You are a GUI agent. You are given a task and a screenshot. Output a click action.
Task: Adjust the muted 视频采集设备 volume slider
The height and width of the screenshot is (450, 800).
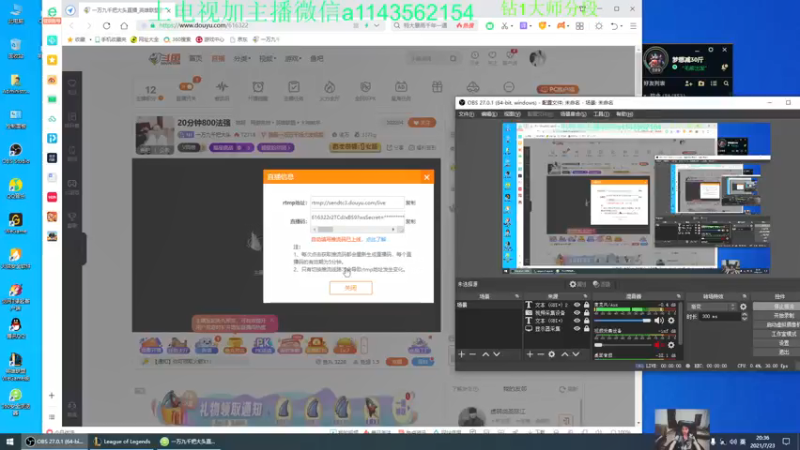[x=622, y=345]
